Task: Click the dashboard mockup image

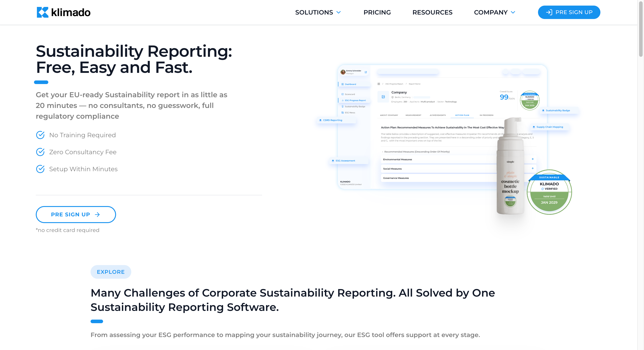Action: tap(442, 127)
